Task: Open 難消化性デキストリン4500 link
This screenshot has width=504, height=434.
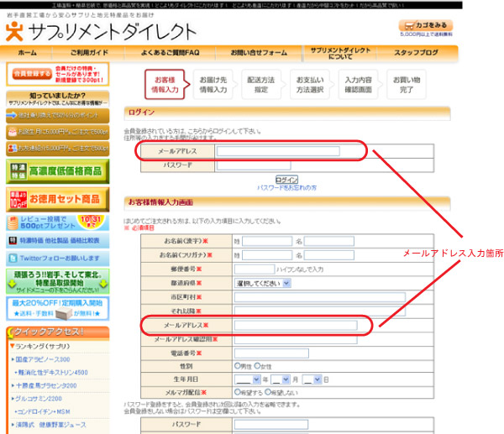Action: pyautogui.click(x=53, y=373)
